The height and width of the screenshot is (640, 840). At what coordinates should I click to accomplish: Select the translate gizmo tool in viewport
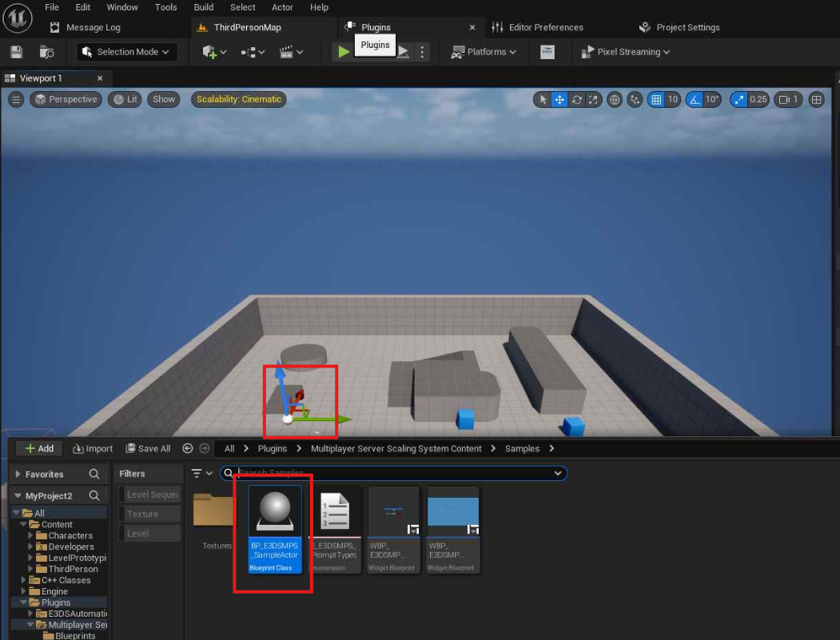pyautogui.click(x=559, y=100)
